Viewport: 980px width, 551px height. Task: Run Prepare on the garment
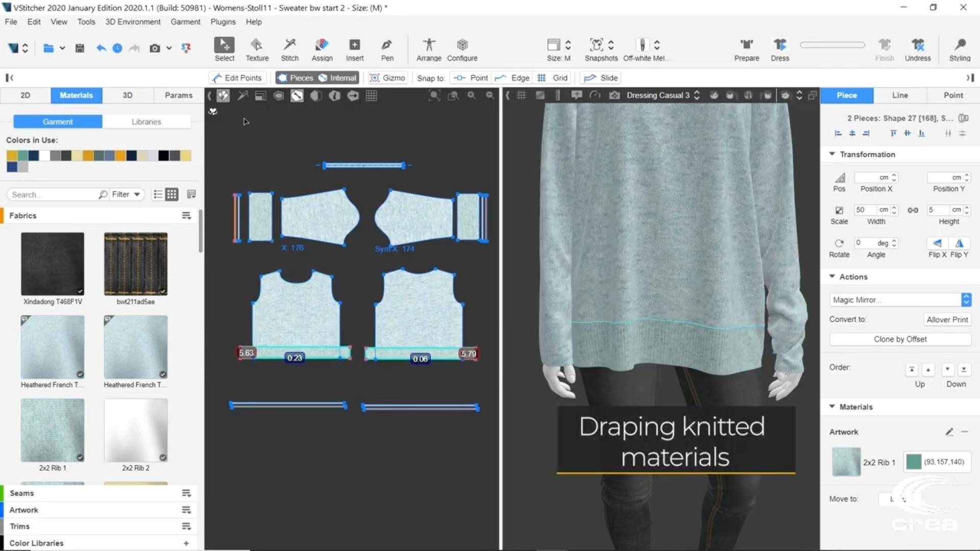click(747, 49)
